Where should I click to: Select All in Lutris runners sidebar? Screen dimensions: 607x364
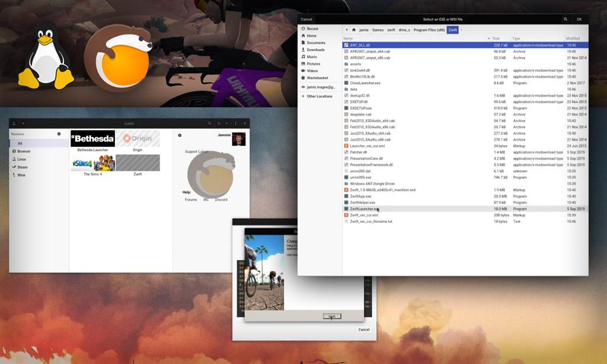(x=39, y=143)
